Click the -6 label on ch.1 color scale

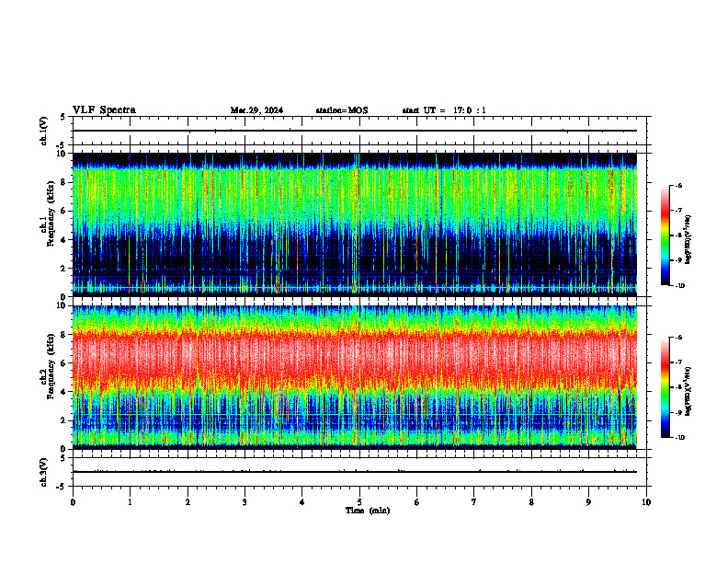click(678, 185)
